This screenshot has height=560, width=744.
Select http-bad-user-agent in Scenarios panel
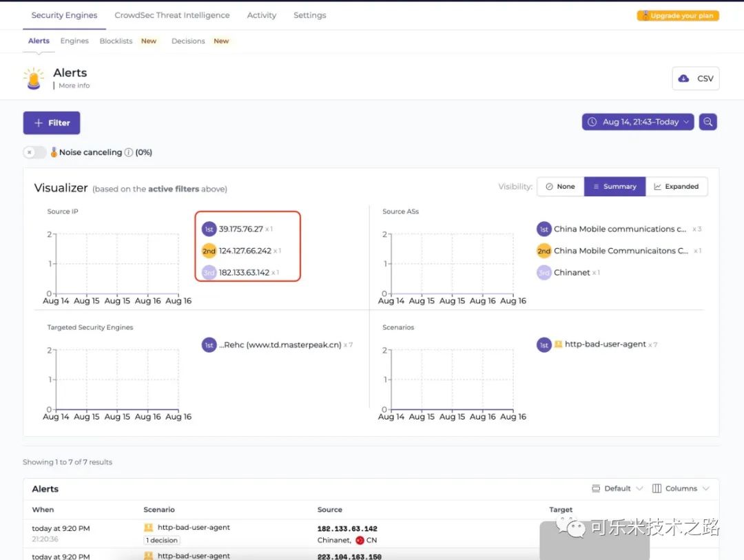(x=605, y=344)
